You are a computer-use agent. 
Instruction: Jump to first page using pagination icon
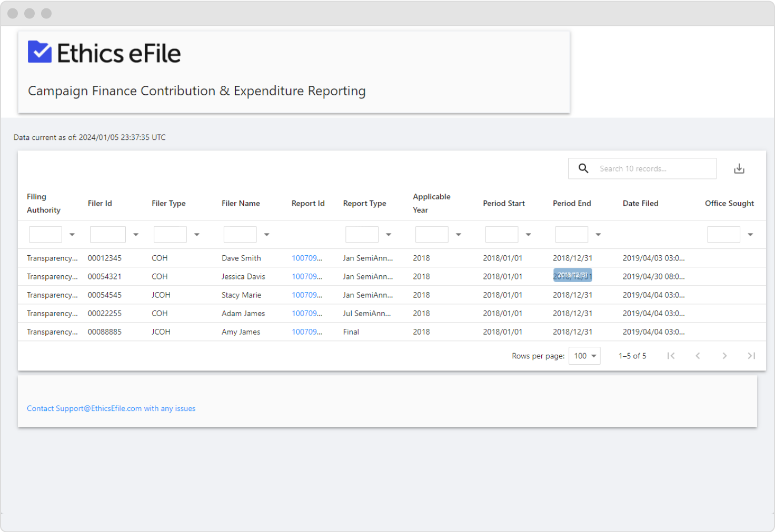pos(671,356)
